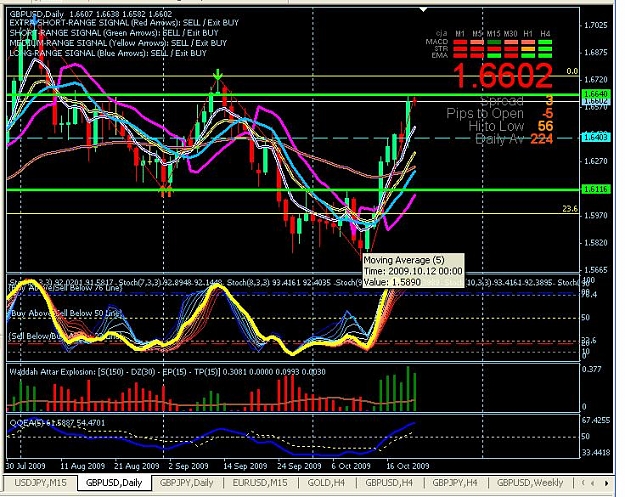
Task: Click the Fibonacci 0.0 level label
Action: [x=572, y=71]
